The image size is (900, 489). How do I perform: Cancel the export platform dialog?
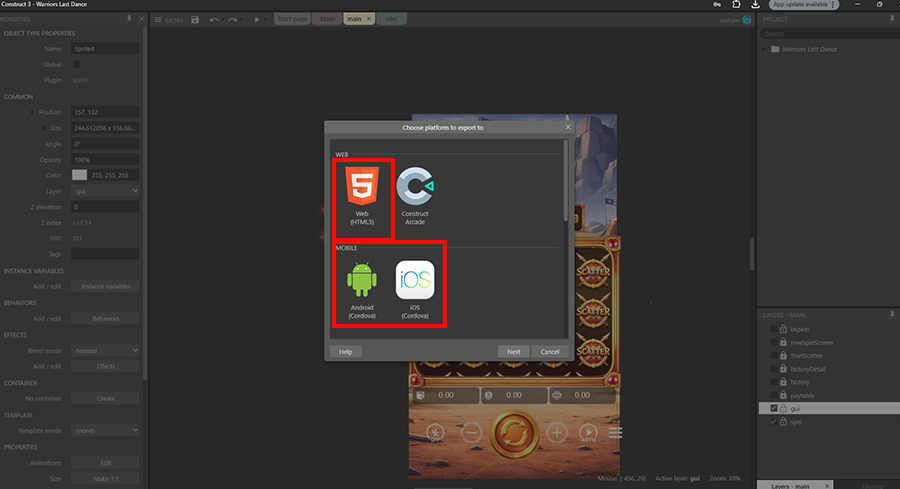[x=550, y=351]
